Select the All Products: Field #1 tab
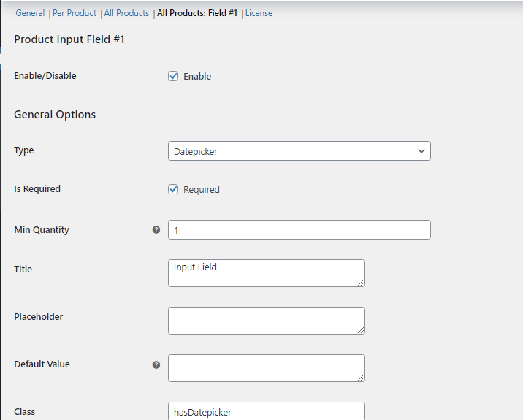This screenshot has width=523, height=420. [x=197, y=13]
